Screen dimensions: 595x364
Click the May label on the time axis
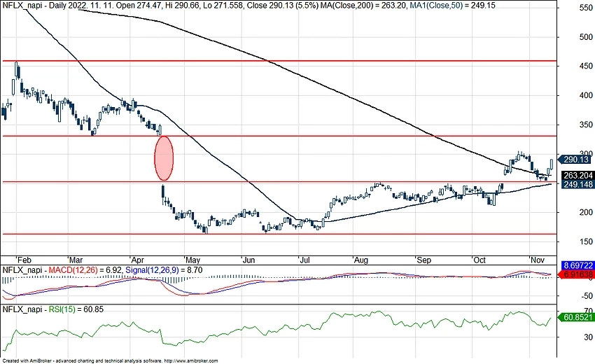(x=192, y=260)
